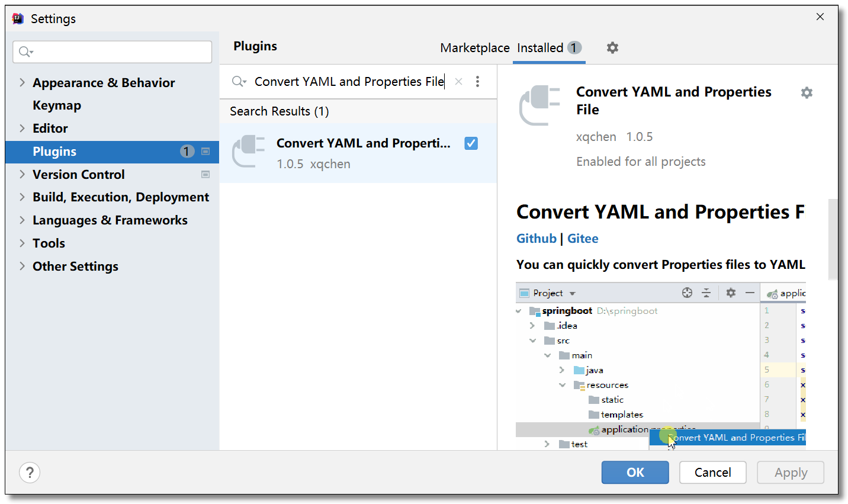Select Plugins in settings tree
Image resolution: width=848 pixels, height=504 pixels.
point(112,152)
